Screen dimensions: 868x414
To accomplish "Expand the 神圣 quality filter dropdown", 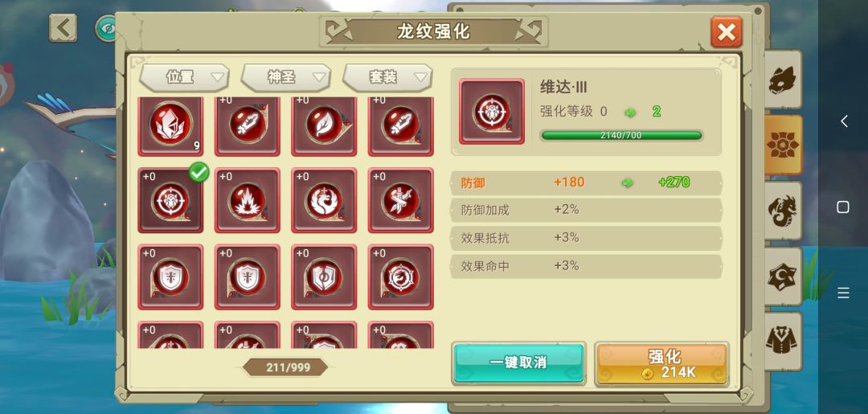I will click(285, 77).
